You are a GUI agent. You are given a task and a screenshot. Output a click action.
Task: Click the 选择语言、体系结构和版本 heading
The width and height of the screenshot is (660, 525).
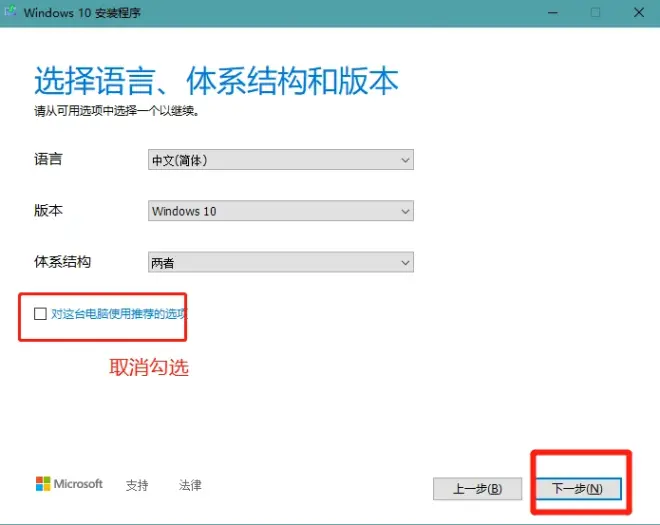coord(216,81)
